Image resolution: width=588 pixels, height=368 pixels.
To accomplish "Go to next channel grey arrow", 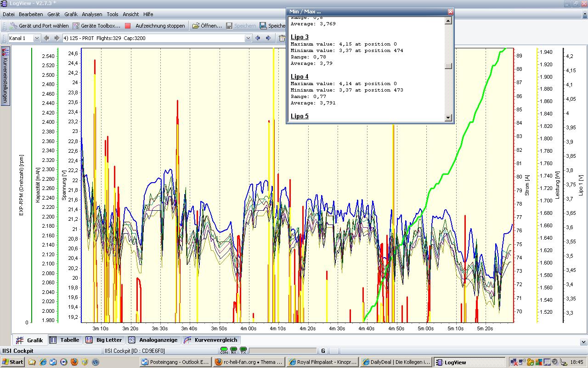I will point(57,38).
